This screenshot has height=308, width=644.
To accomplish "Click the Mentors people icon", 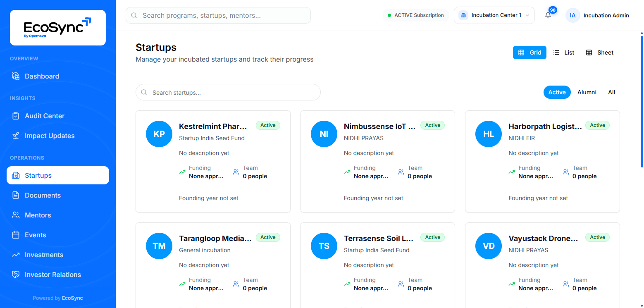I will point(16,215).
